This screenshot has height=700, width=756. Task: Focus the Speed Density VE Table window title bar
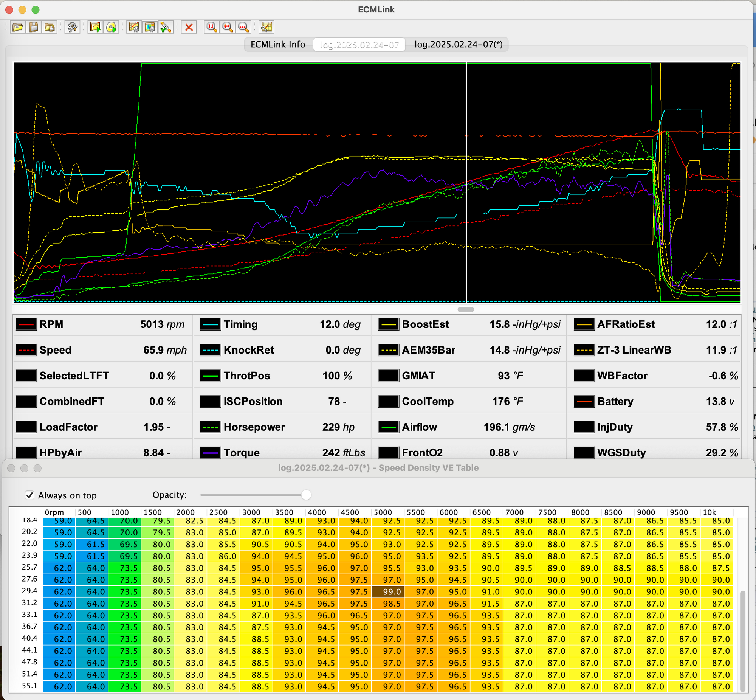click(378, 468)
